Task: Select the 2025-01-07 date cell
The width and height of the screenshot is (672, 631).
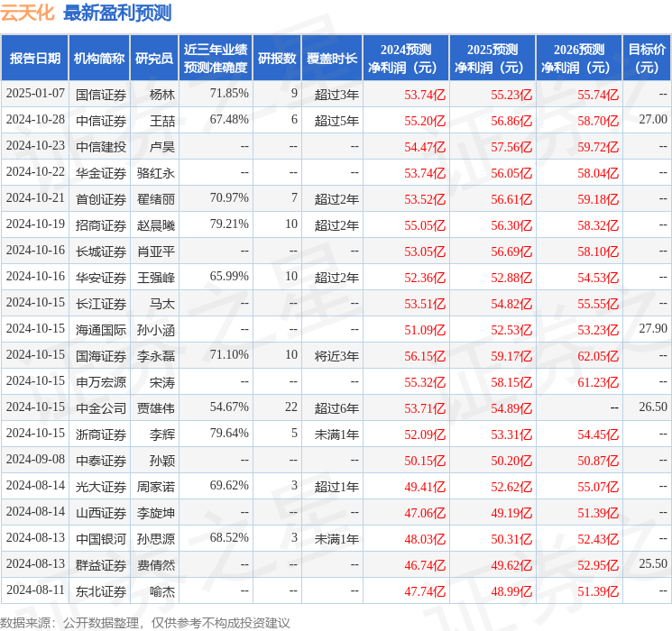Action: pyautogui.click(x=35, y=94)
